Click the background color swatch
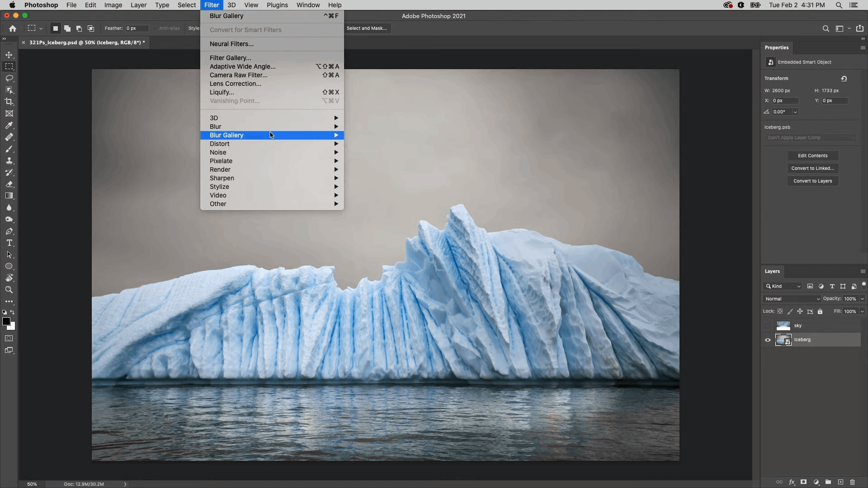 [x=12, y=327]
